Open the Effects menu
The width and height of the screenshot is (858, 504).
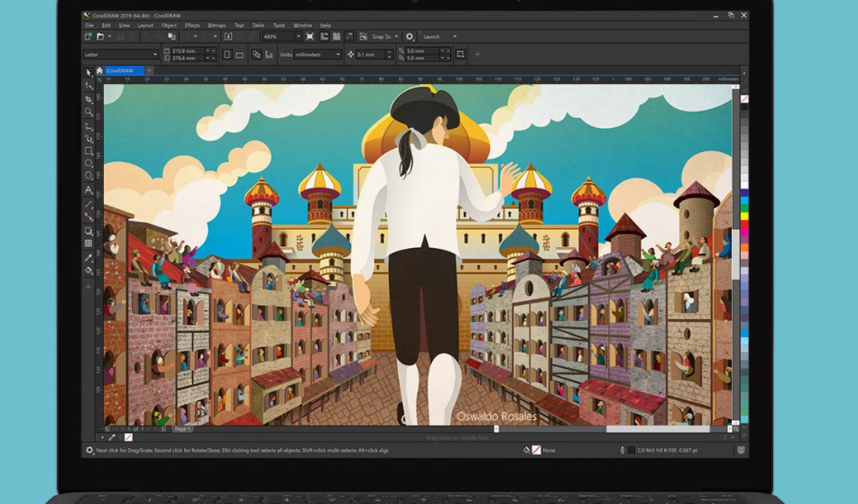coord(192,25)
